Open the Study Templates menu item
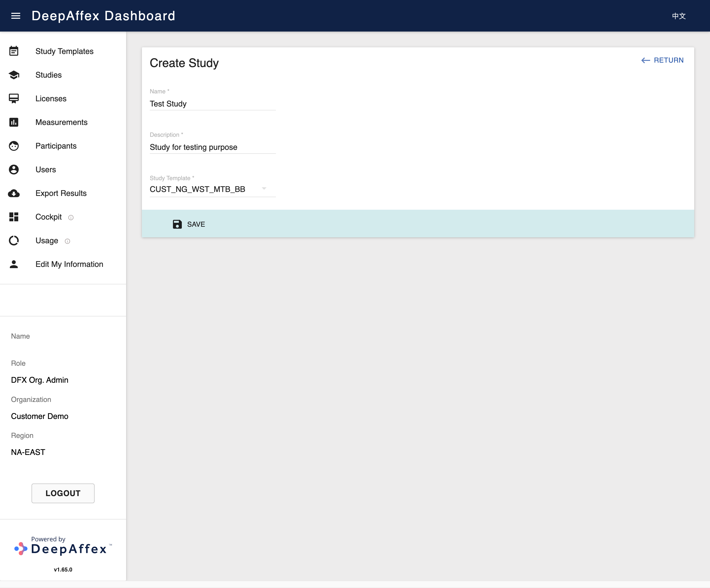 coord(63,51)
